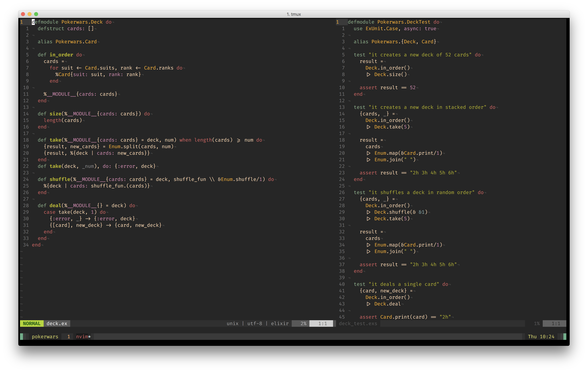Place cursor on def shuffle function name

click(x=60, y=179)
